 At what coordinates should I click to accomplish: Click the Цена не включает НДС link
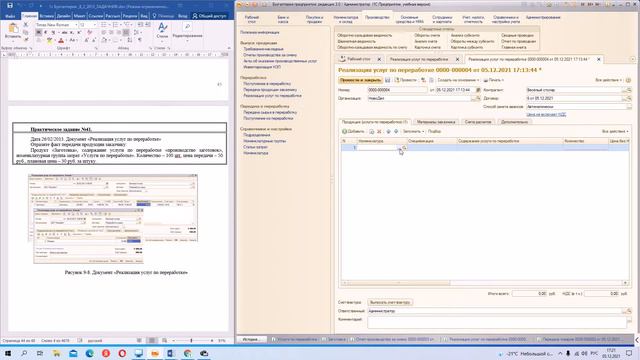[546, 115]
